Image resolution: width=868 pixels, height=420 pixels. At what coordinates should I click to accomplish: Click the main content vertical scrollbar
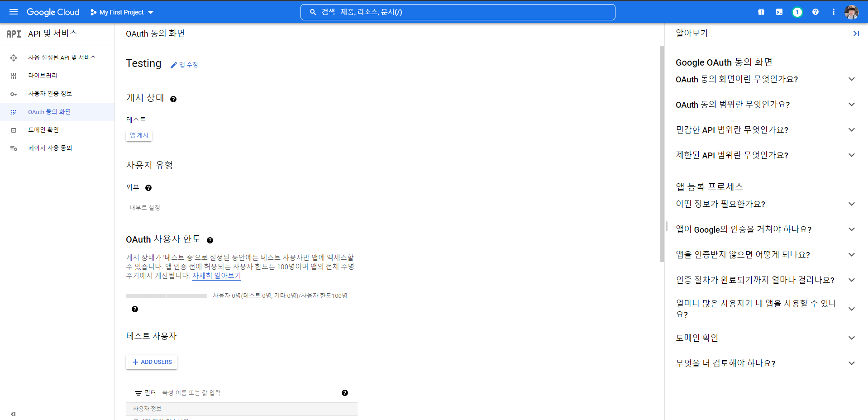point(662,153)
